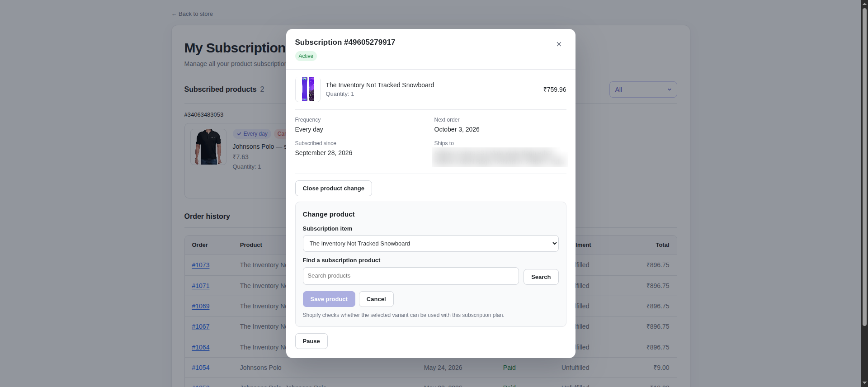Open order #1073 link
This screenshot has height=387, width=868.
click(201, 265)
